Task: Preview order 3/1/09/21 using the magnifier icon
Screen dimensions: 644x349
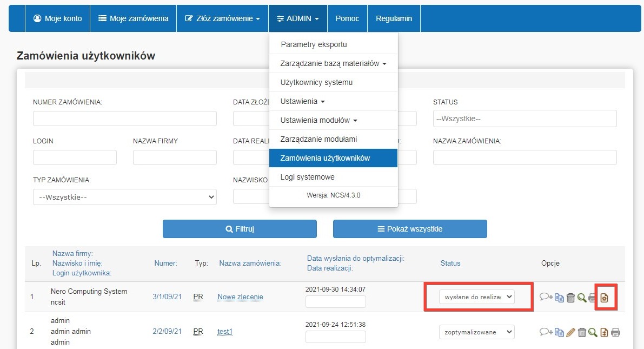Action: 582,297
